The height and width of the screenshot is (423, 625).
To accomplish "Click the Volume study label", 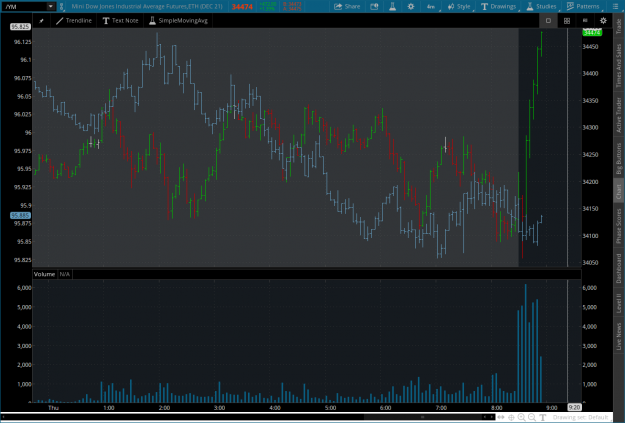I will point(44,274).
